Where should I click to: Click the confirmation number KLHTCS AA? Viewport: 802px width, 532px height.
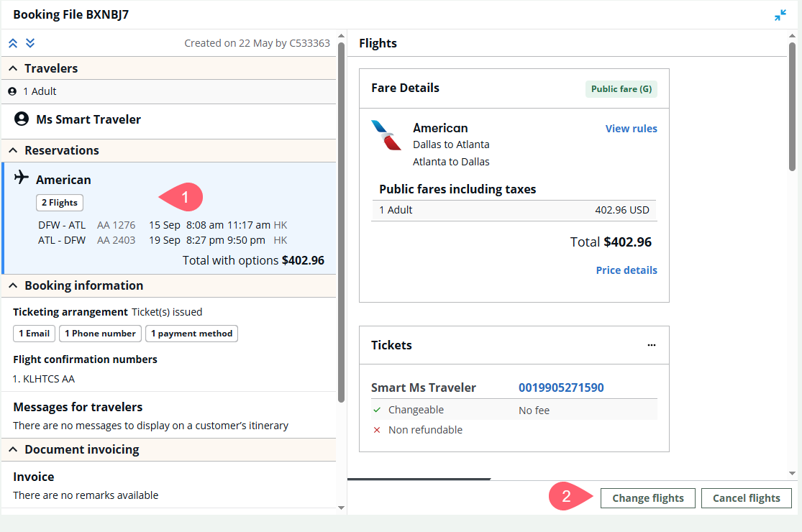(x=49, y=379)
